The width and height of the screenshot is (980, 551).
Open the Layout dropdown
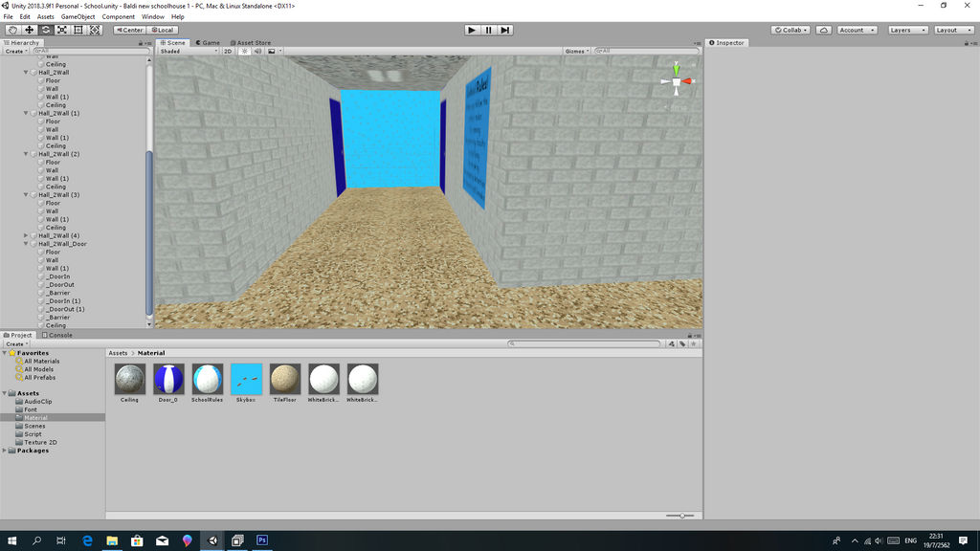point(954,30)
